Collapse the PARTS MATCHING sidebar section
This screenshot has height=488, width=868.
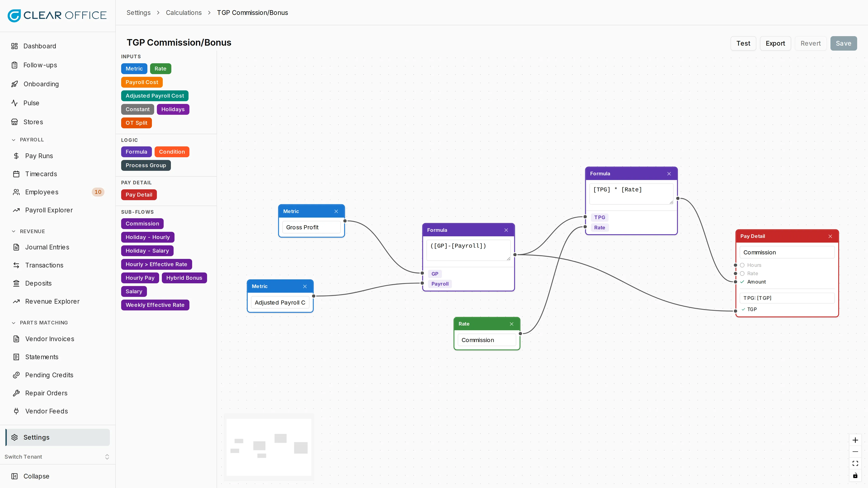40,323
